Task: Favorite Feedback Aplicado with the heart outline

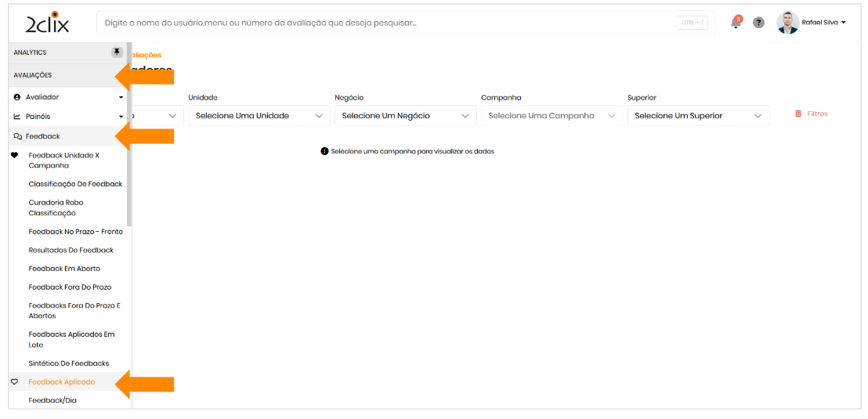Action: point(14,382)
